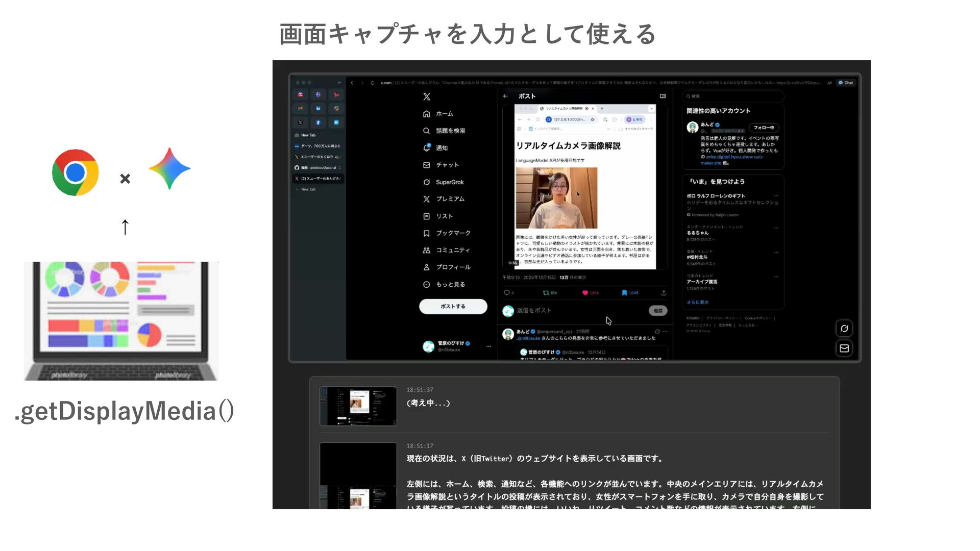Click the X logo at sidebar top
Viewport: 980px width, 551px height.
(427, 97)
